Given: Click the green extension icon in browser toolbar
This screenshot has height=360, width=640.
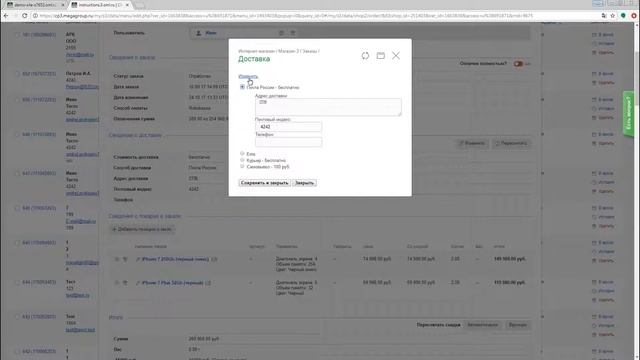Looking at the screenshot, I should [623, 16].
